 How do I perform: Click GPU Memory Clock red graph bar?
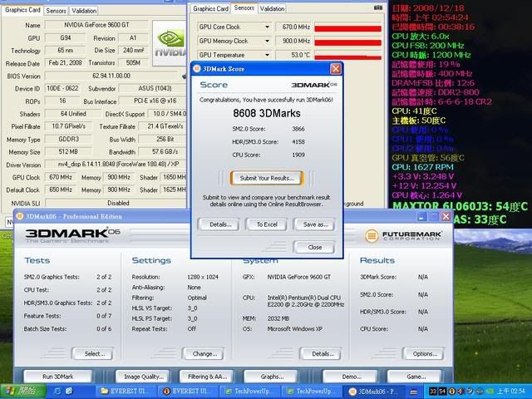point(347,42)
